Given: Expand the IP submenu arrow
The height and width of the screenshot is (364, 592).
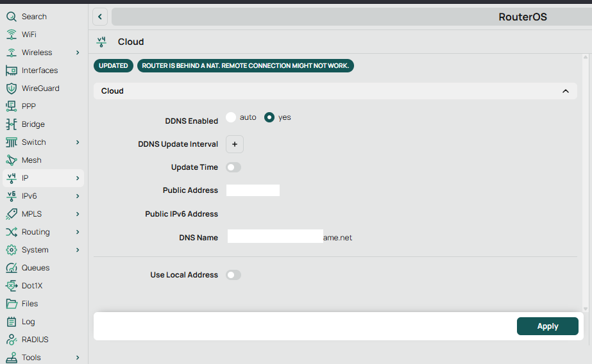Looking at the screenshot, I should (x=78, y=178).
